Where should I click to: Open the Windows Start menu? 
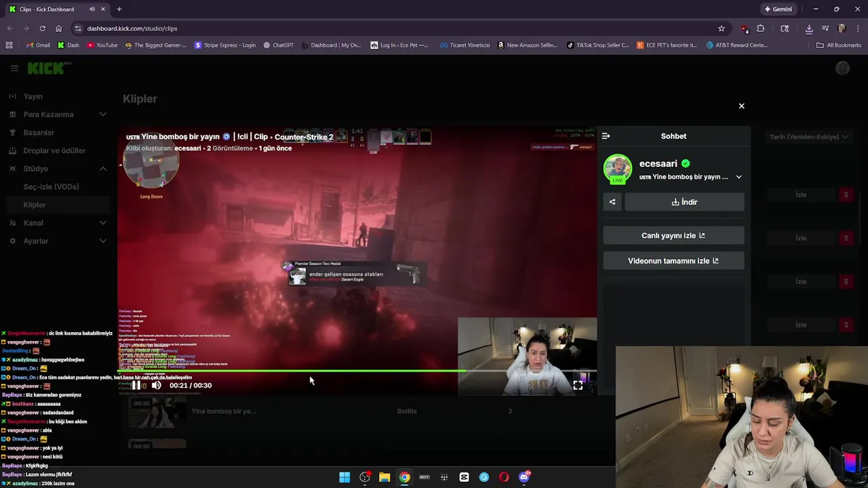[x=344, y=477]
